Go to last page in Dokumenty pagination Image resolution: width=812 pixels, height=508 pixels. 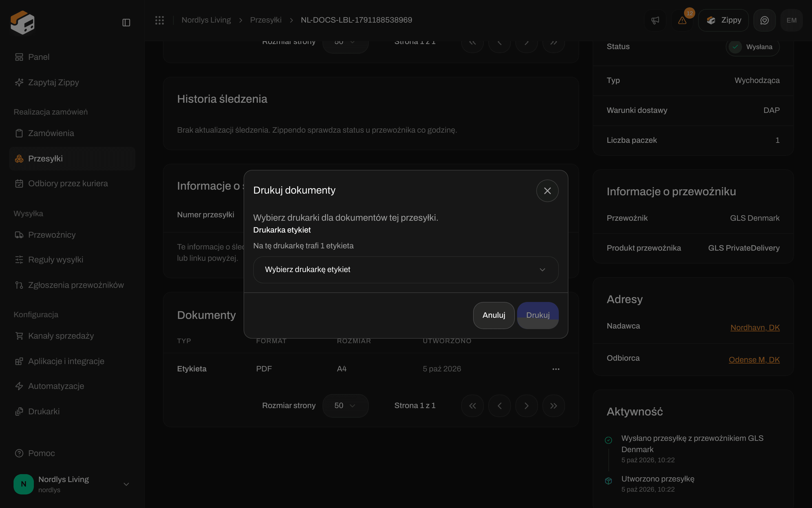coord(554,406)
